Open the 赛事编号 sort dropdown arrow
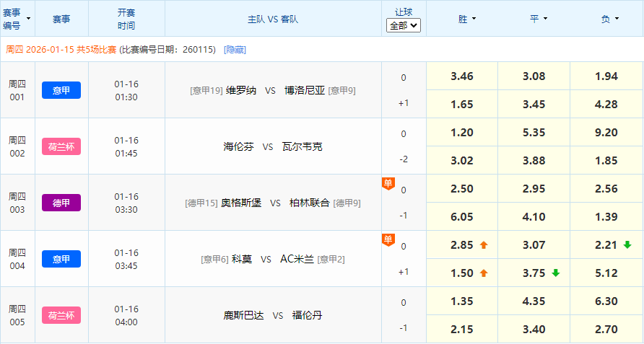The height and width of the screenshot is (344, 644). pos(28,19)
